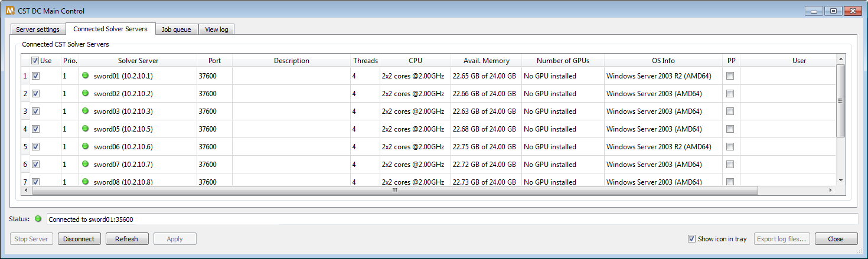868x259 pixels.
Task: Click the CST app icon in title bar
Action: click(x=9, y=11)
